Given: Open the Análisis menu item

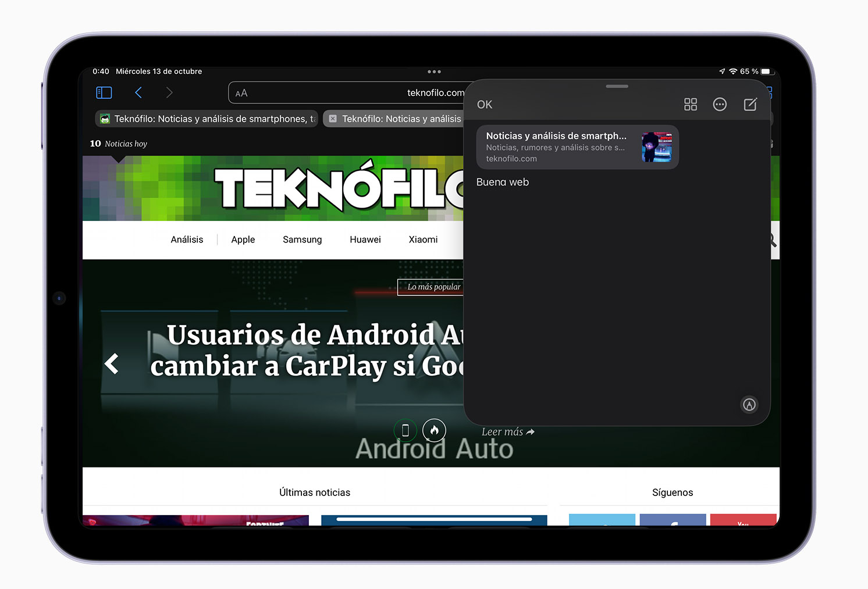Looking at the screenshot, I should [187, 240].
